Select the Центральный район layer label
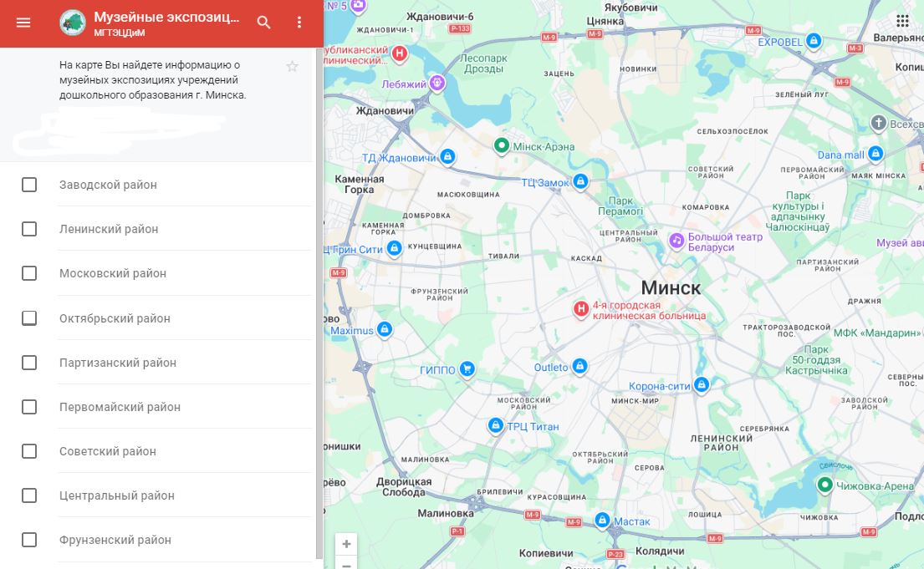924x569 pixels. coord(117,495)
